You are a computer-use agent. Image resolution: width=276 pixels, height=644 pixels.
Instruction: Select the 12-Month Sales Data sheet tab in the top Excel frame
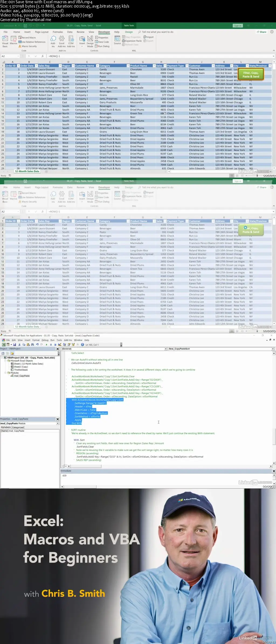(x=27, y=171)
